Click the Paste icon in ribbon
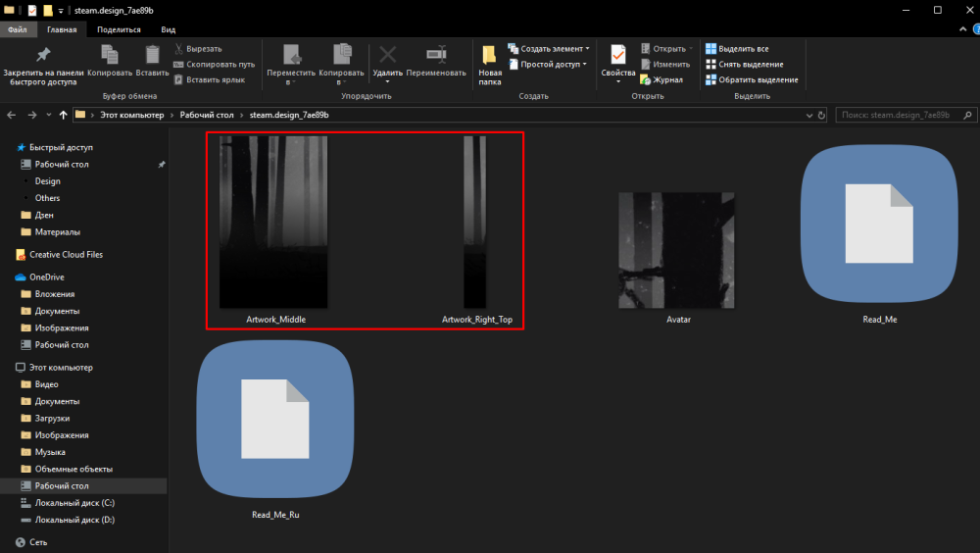 point(152,56)
